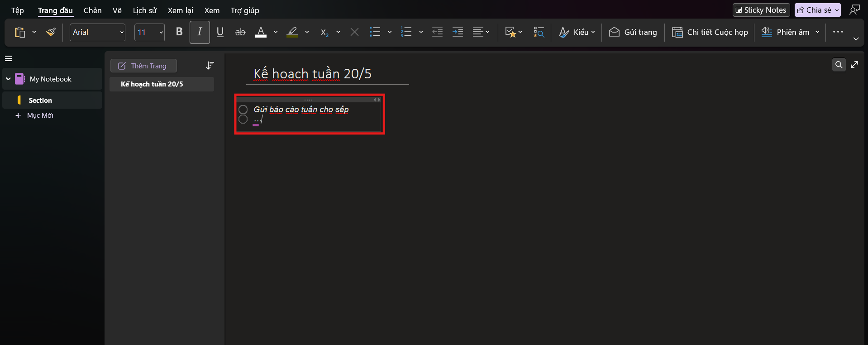Click the Find Tags icon
This screenshot has height=345, width=868.
coord(539,32)
